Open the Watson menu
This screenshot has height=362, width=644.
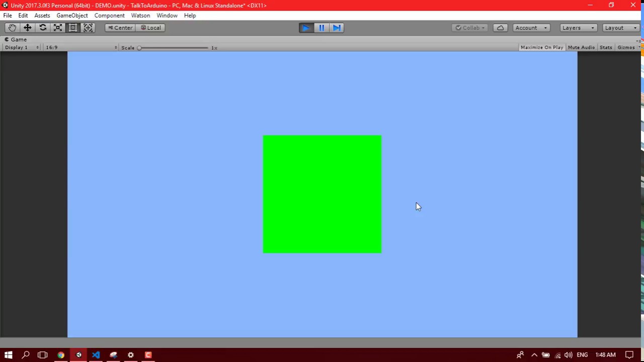coord(140,16)
